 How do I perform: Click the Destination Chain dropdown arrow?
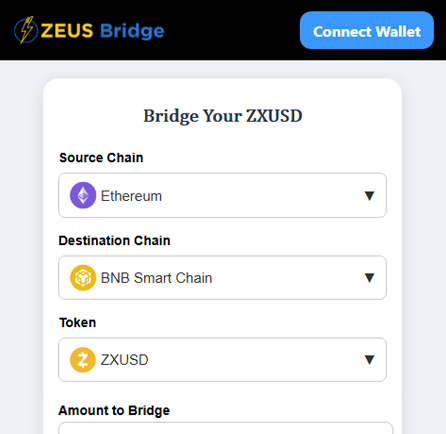pyautogui.click(x=369, y=278)
